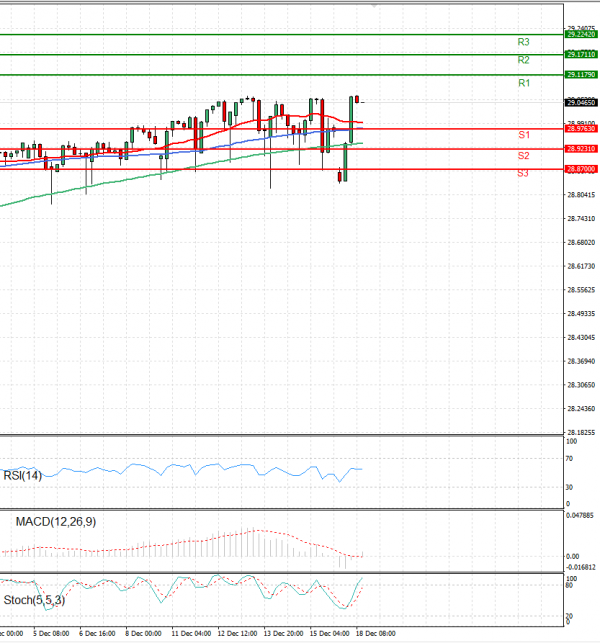This screenshot has width=600, height=643.
Task: Click the MACD 0.00 scale value
Action: tap(573, 556)
